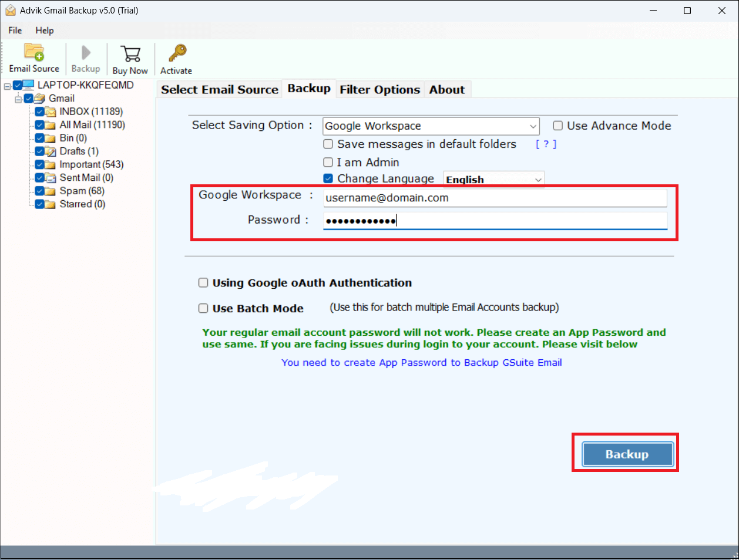Click the Backup toolbar play icon
739x560 pixels.
point(86,52)
